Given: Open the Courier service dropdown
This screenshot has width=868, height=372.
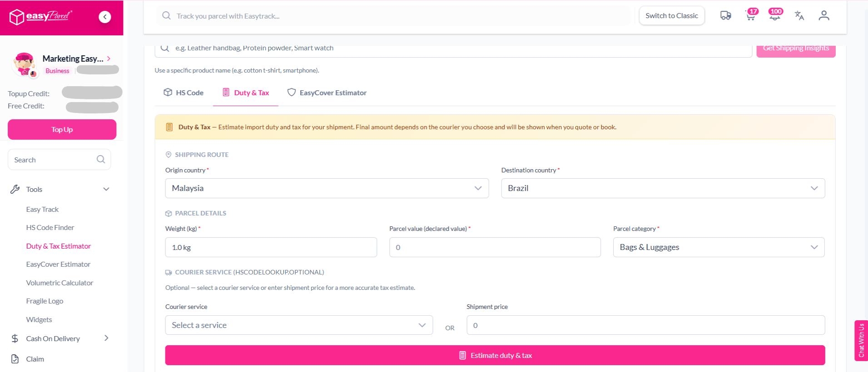Looking at the screenshot, I should pos(299,325).
